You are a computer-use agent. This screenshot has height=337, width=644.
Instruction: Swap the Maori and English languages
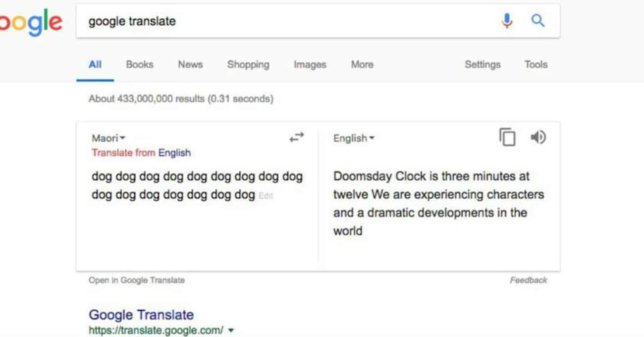[297, 138]
